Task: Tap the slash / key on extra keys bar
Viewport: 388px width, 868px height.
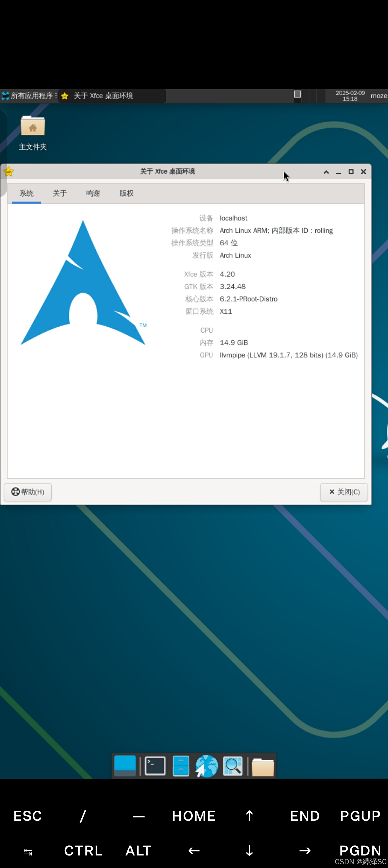Action: click(83, 816)
